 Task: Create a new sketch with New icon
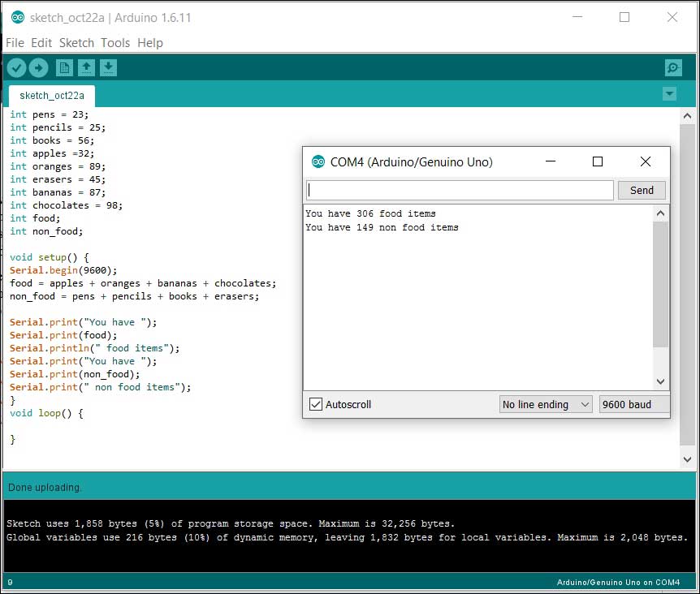pyautogui.click(x=64, y=68)
